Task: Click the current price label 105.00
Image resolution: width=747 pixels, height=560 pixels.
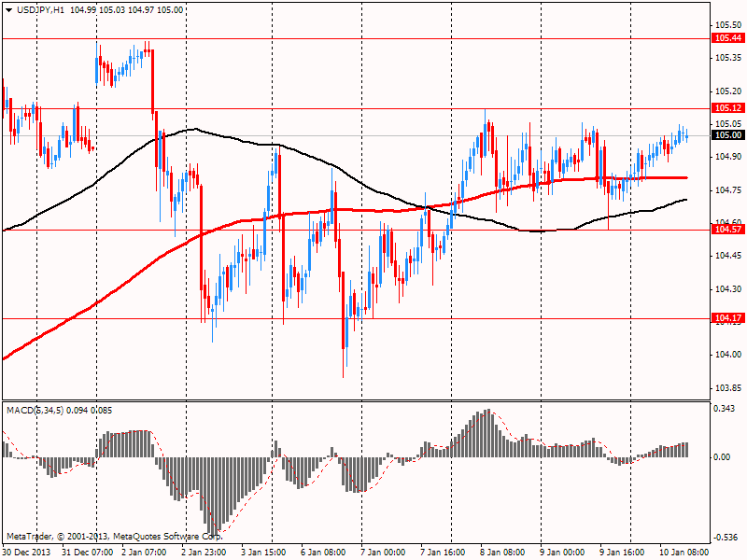Action: coord(728,135)
